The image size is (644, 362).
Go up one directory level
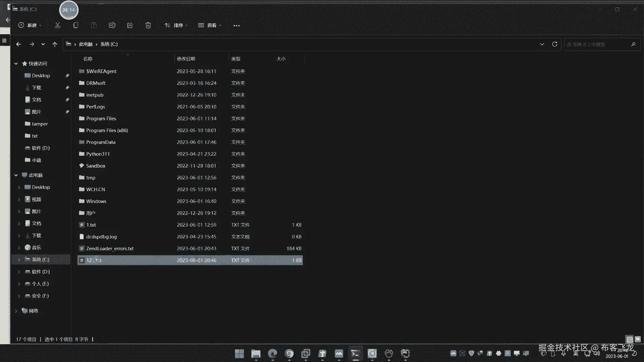coord(55,44)
